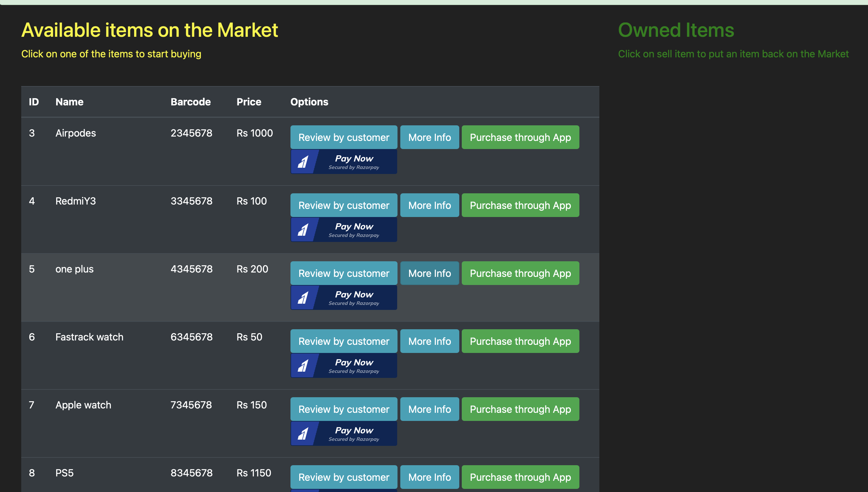This screenshot has height=492, width=868.
Task: Click Pay Now text for Apple watch
Action: coord(354,430)
